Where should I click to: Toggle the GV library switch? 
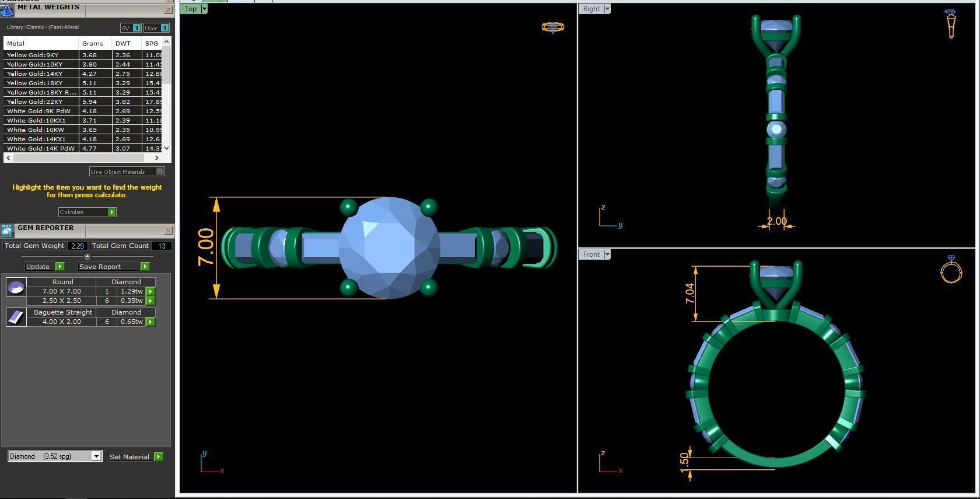(131, 28)
